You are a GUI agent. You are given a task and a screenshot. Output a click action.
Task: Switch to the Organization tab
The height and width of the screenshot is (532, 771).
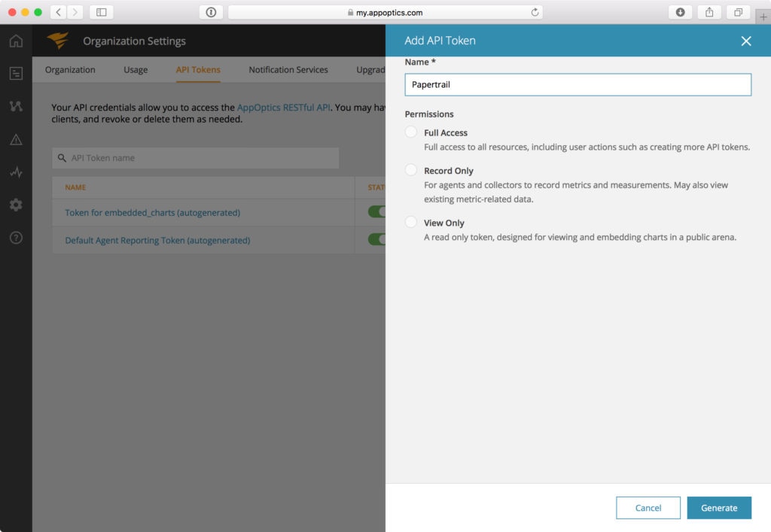70,70
